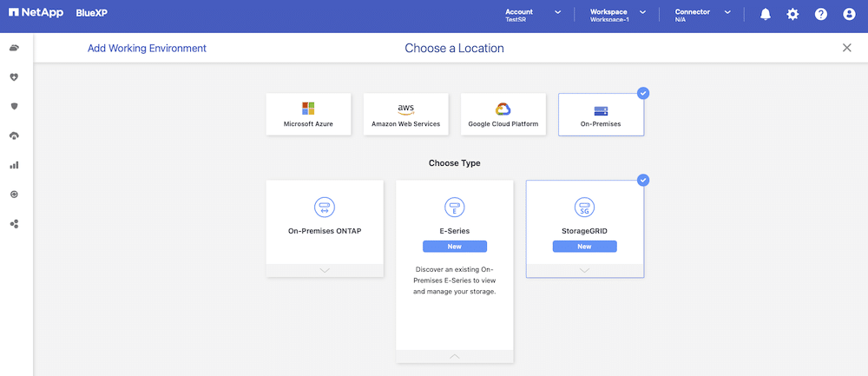
Task: Click the Choose Type heading
Action: tap(455, 163)
